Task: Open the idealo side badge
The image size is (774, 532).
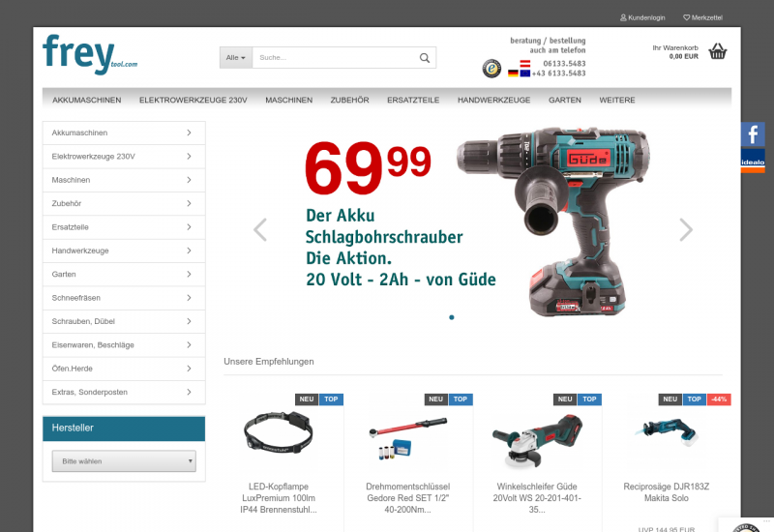Action: click(753, 162)
